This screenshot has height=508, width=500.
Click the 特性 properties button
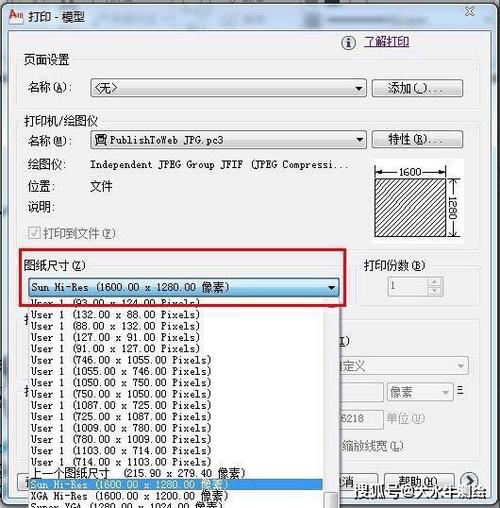click(417, 139)
